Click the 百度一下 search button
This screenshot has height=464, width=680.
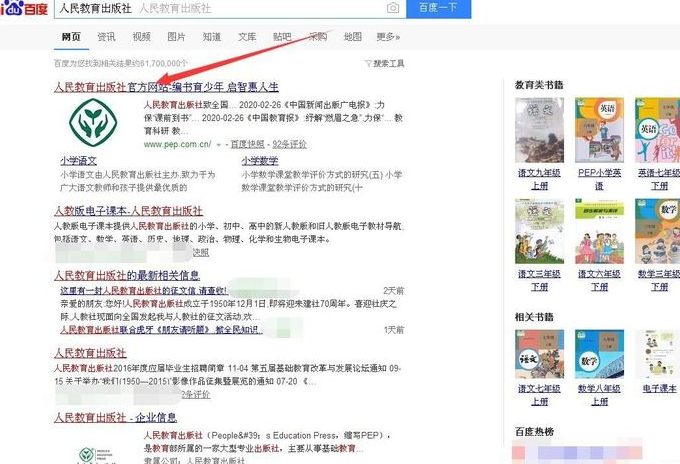click(438, 8)
